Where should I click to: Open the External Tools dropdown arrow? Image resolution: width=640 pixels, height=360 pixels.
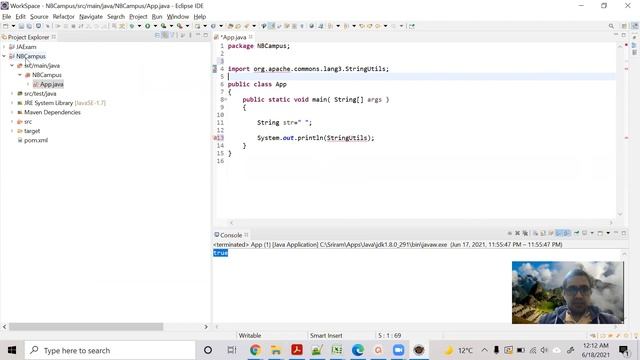[187, 26]
